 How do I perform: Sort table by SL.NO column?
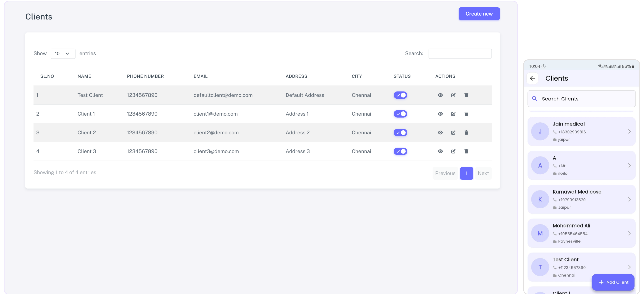click(x=47, y=76)
